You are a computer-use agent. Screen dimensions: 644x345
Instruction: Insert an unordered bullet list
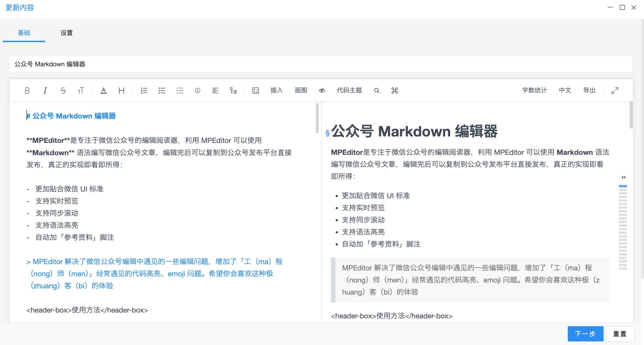tap(162, 90)
